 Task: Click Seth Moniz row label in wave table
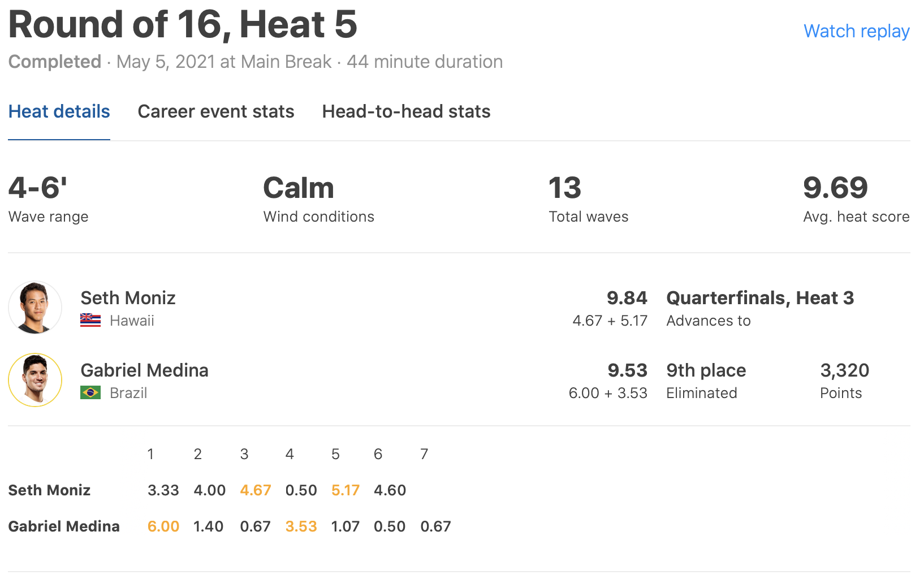(x=49, y=490)
